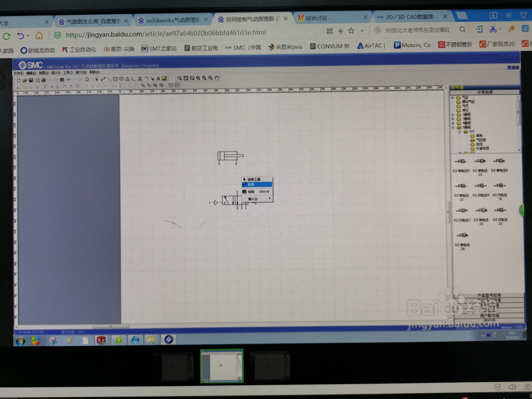Open the scissors tool dropdown arrow
532x399 pixels.
pos(501,29)
